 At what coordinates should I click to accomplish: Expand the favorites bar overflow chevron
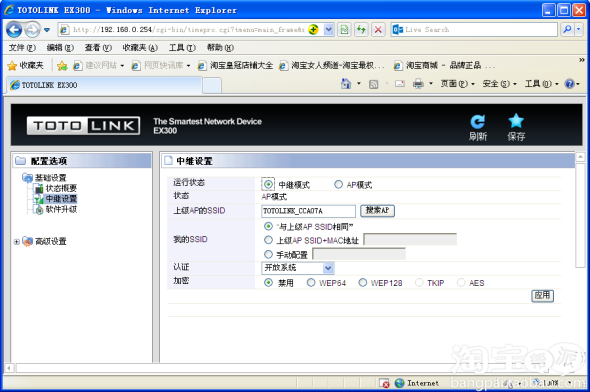pos(581,60)
